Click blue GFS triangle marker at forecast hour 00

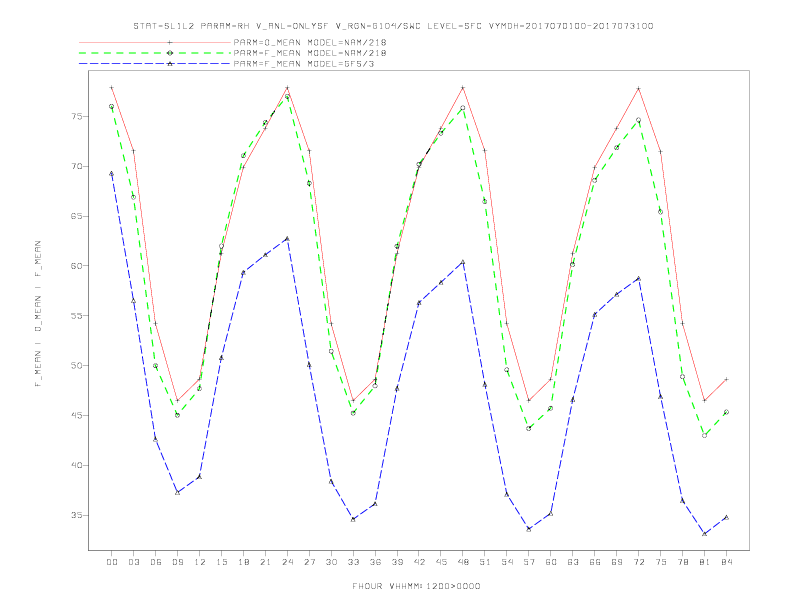coord(112,174)
